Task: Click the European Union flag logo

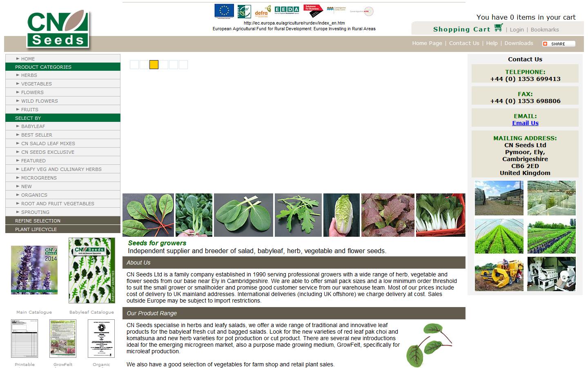Action: (224, 11)
